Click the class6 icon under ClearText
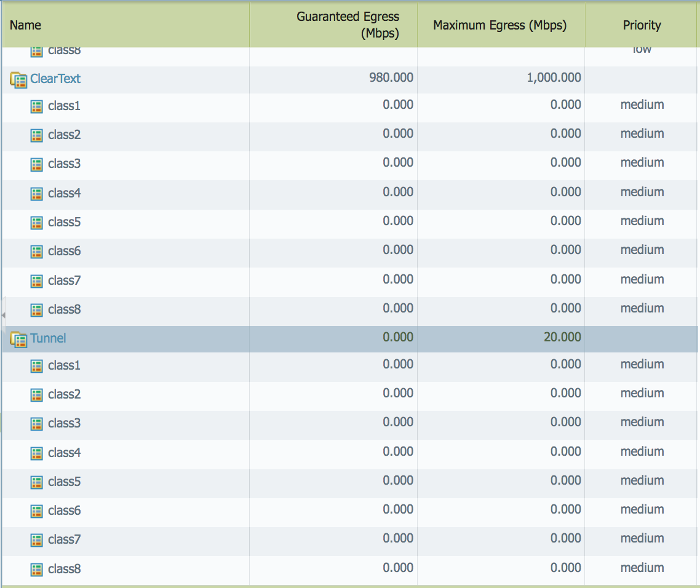 [x=37, y=252]
